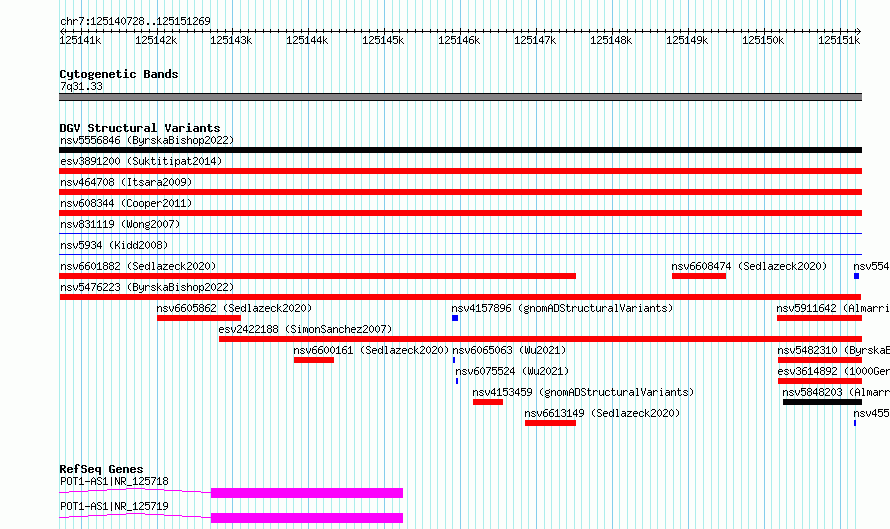Select the 125147k ruler position label

click(535, 40)
